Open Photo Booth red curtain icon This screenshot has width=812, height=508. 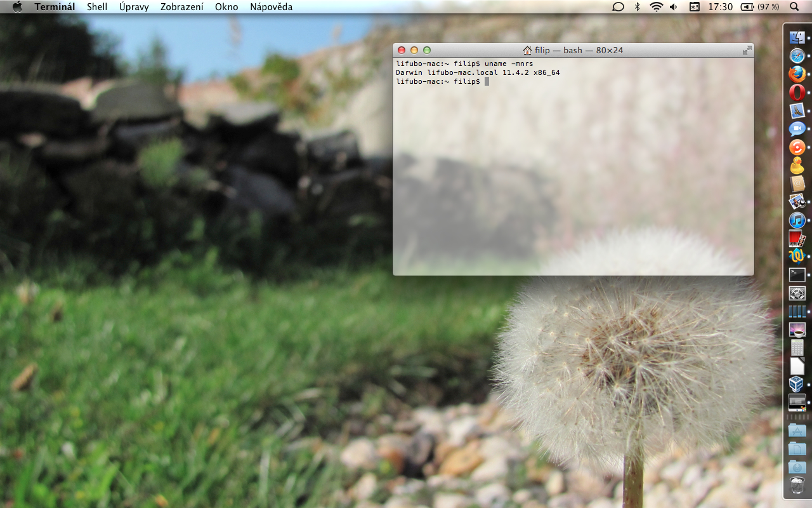(x=797, y=239)
